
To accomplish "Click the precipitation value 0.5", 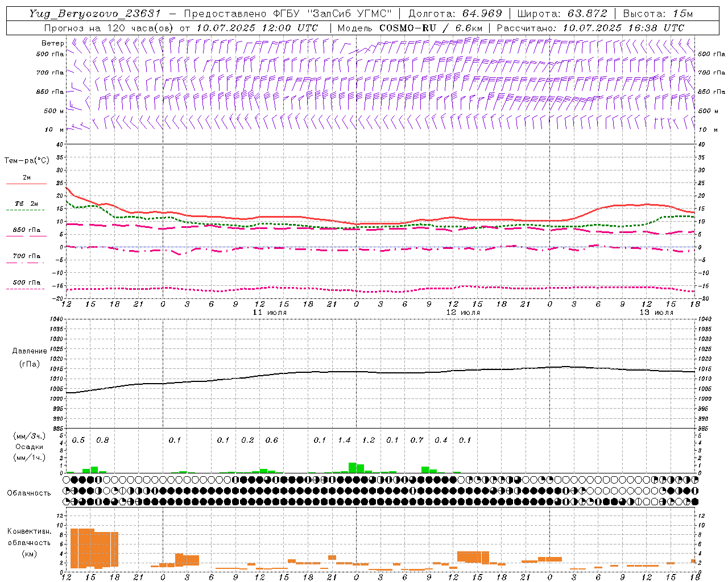I will [78, 440].
